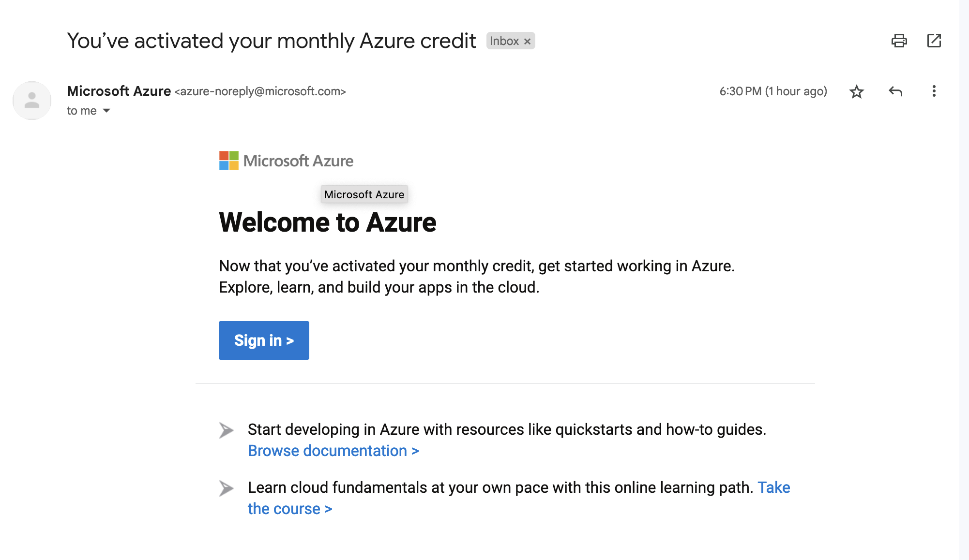Screen dimensions: 969x560
Task: Remove the Inbox label with the x
Action: point(527,41)
